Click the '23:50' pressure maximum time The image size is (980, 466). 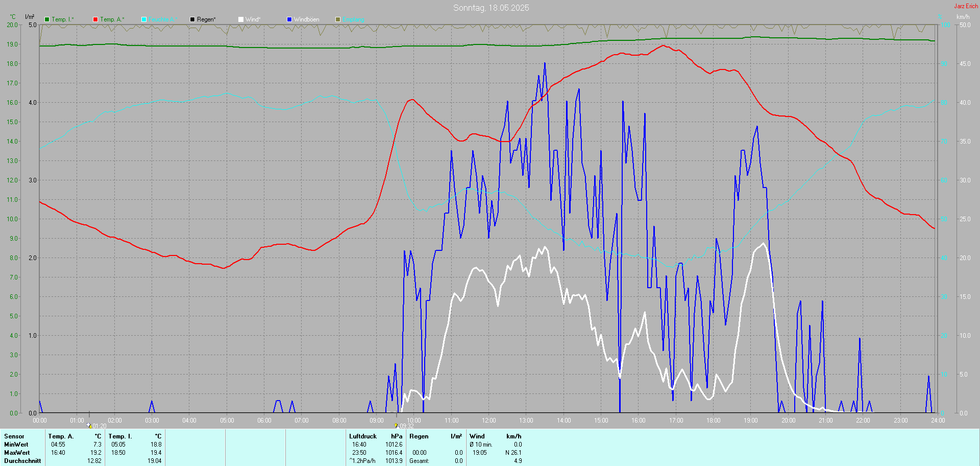click(359, 453)
